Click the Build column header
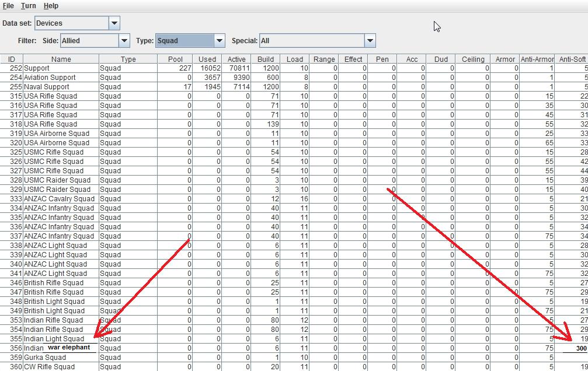This screenshot has width=588, height=371. pyautogui.click(x=266, y=60)
